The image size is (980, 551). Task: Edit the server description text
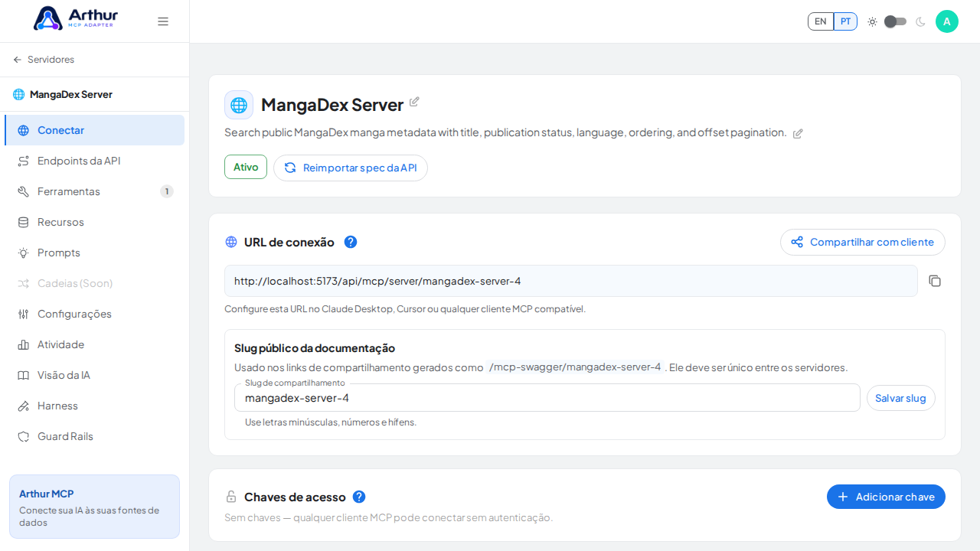click(798, 133)
